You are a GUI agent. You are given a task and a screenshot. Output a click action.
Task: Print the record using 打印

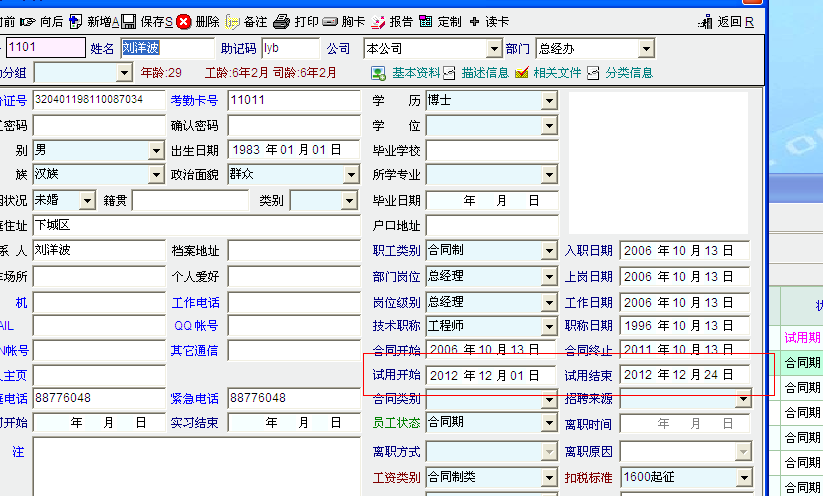(x=296, y=21)
